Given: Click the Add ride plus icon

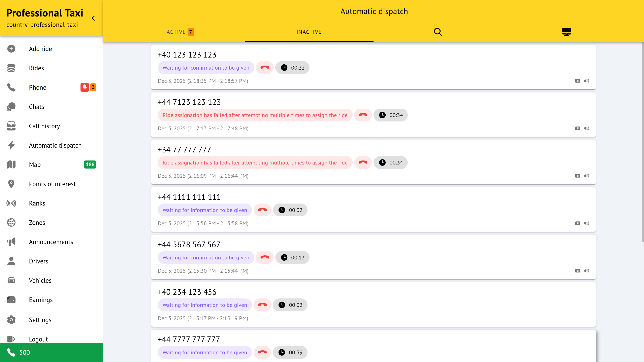Looking at the screenshot, I should tap(11, 49).
